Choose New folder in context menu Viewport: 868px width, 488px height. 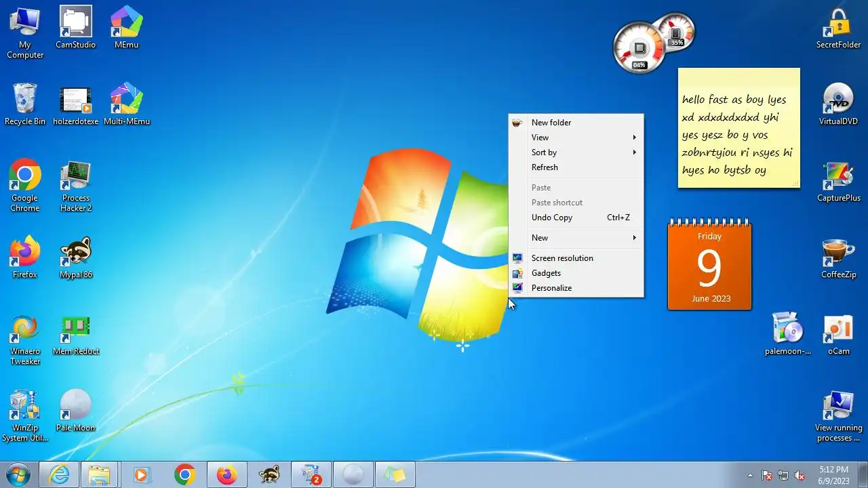pyautogui.click(x=576, y=123)
